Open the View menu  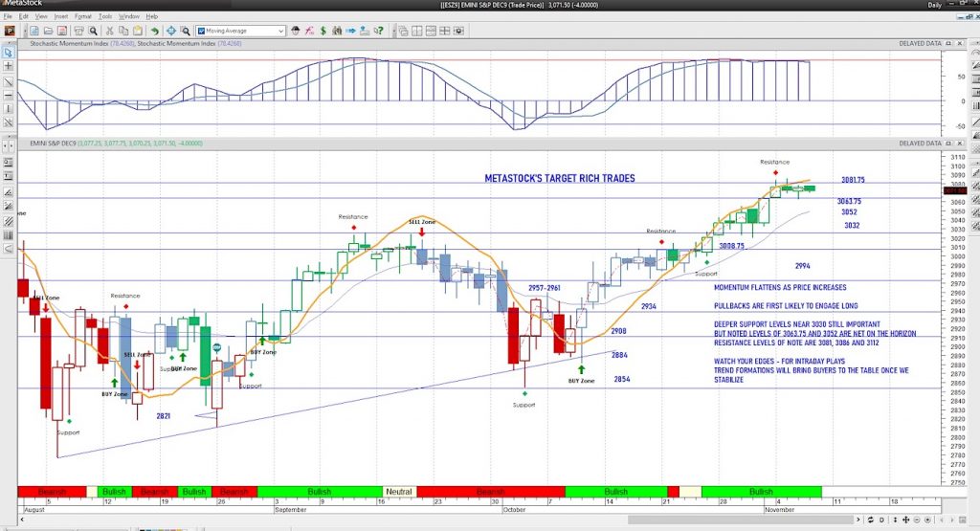point(41,17)
